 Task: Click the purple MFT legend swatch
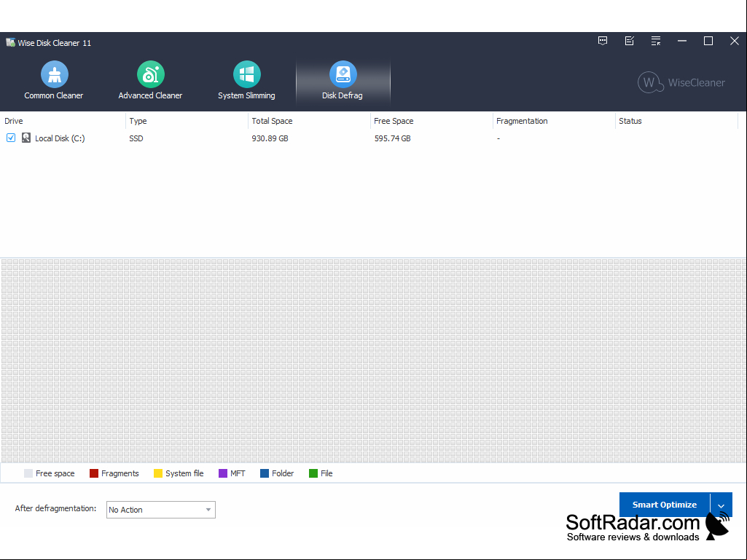coord(223,473)
